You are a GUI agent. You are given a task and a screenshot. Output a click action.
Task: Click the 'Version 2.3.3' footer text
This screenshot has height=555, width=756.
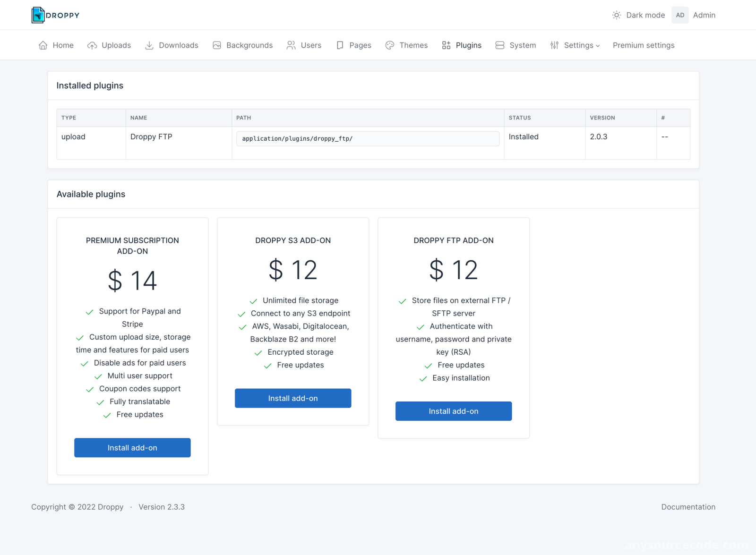[162, 507]
